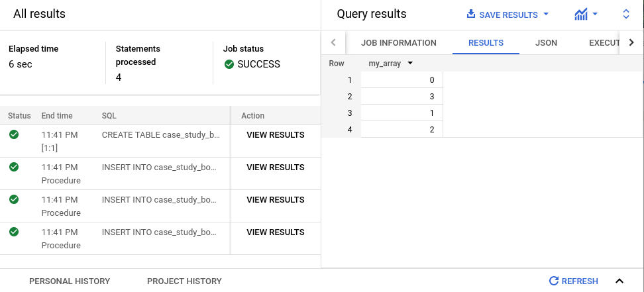Click the SQL column header
The width and height of the screenshot is (644, 292).
[x=109, y=116]
